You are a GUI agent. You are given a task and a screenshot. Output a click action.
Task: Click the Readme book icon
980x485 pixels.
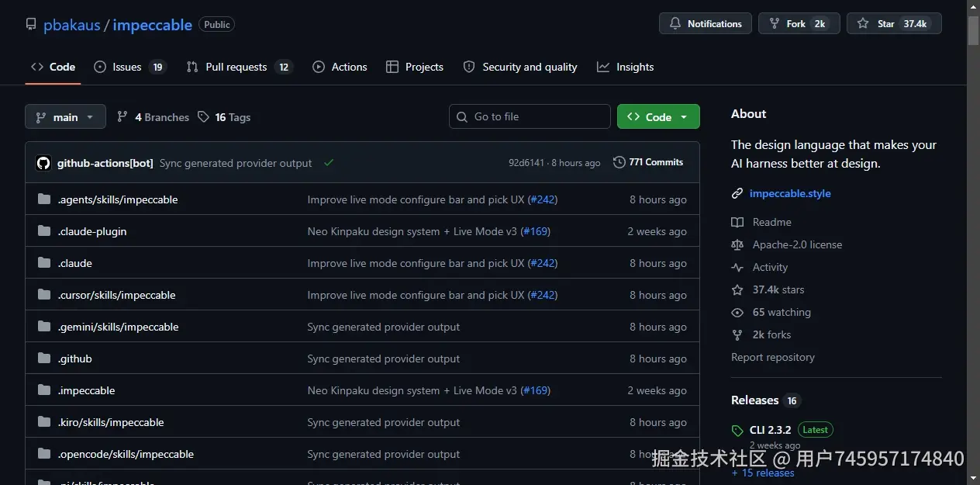[x=737, y=222]
